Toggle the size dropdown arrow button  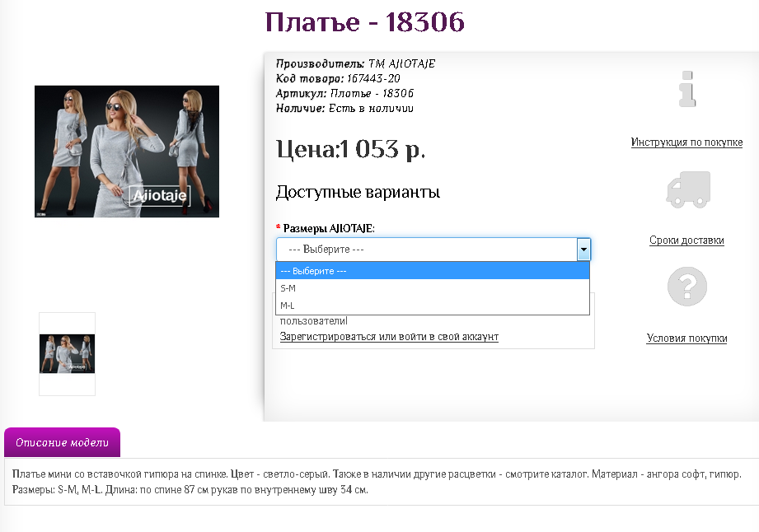click(583, 250)
